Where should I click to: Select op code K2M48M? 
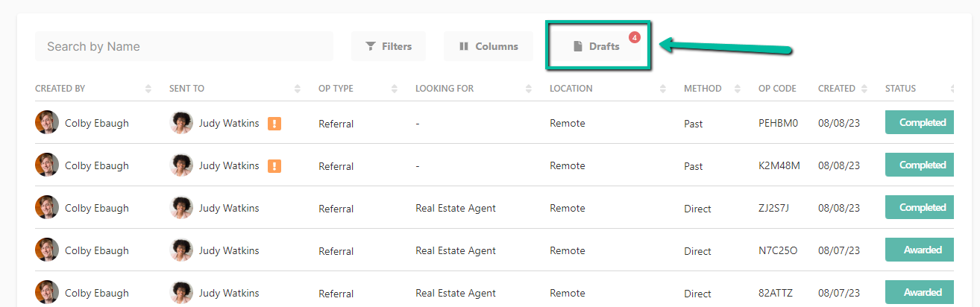coord(779,165)
